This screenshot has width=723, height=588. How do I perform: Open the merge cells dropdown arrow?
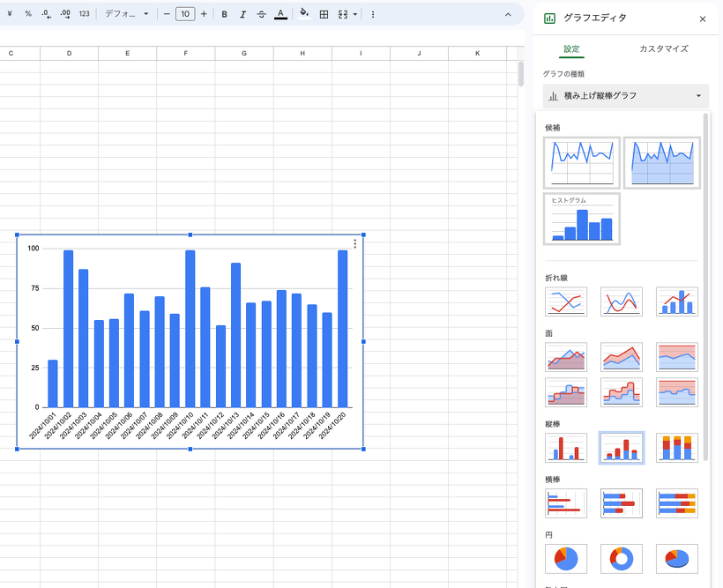(355, 14)
